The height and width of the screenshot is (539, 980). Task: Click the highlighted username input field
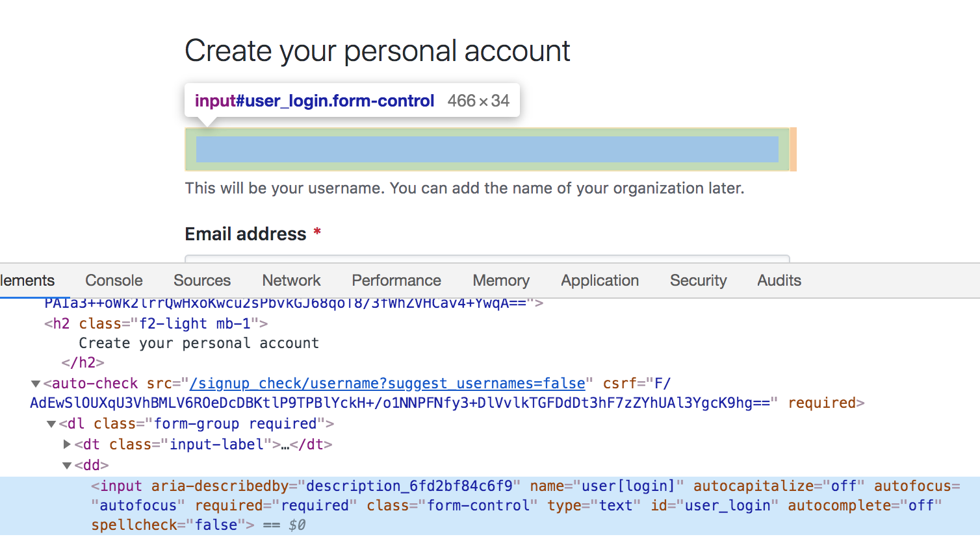(x=487, y=149)
